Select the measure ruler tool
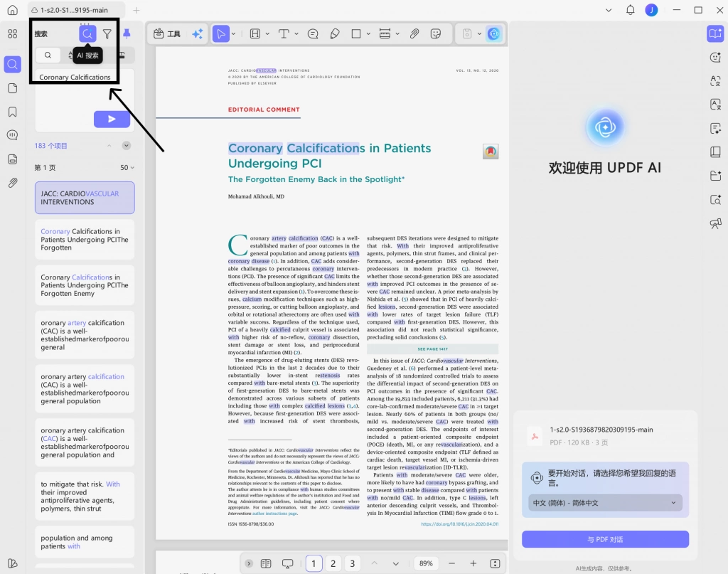728x574 pixels. (x=385, y=34)
